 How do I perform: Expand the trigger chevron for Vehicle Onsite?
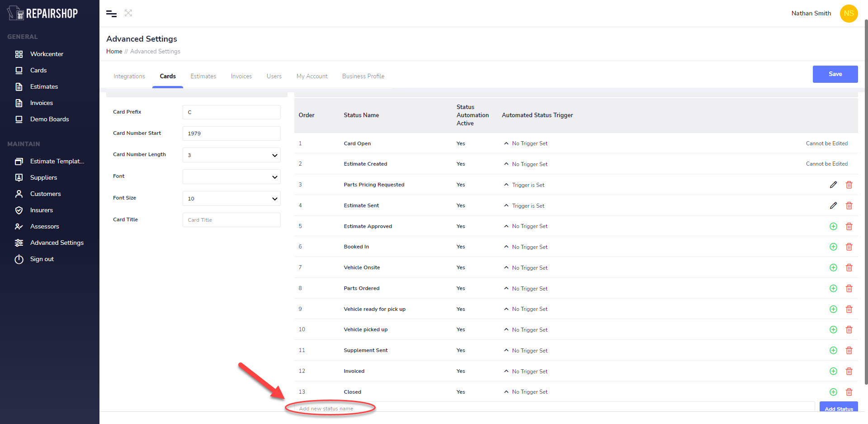pyautogui.click(x=506, y=267)
